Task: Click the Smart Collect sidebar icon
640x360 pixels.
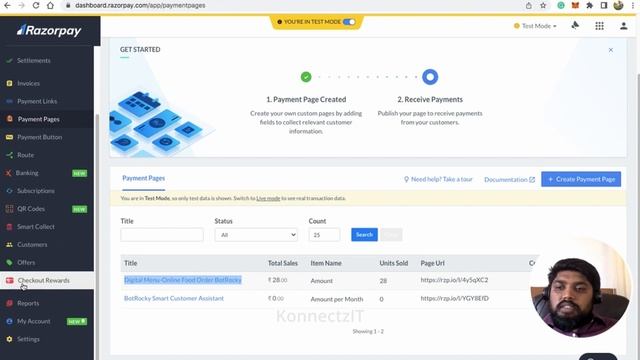Action: click(9, 227)
